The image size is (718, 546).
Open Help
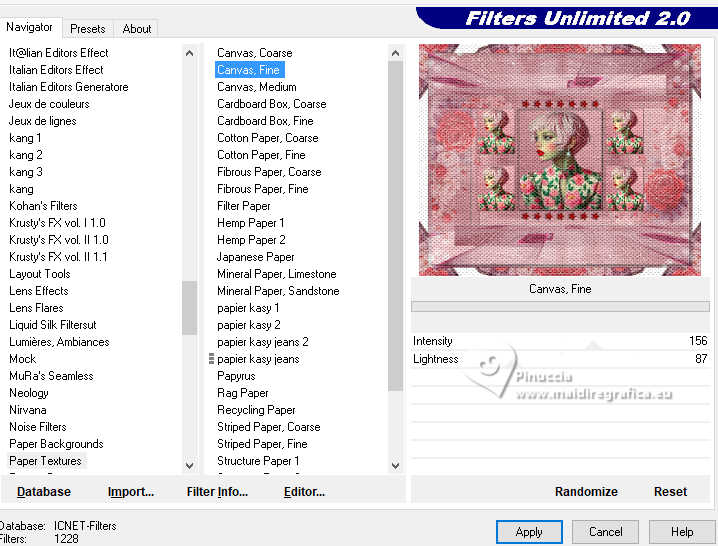tap(682, 532)
